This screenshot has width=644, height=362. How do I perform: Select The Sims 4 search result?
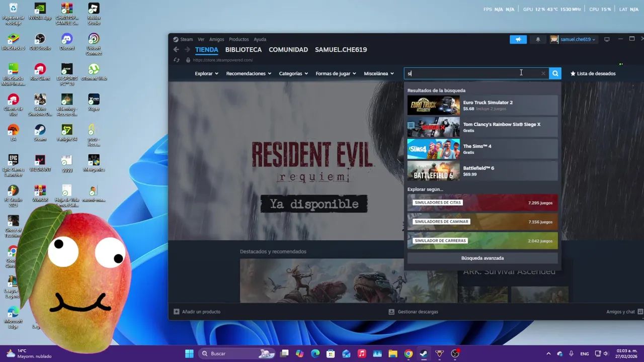(482, 149)
